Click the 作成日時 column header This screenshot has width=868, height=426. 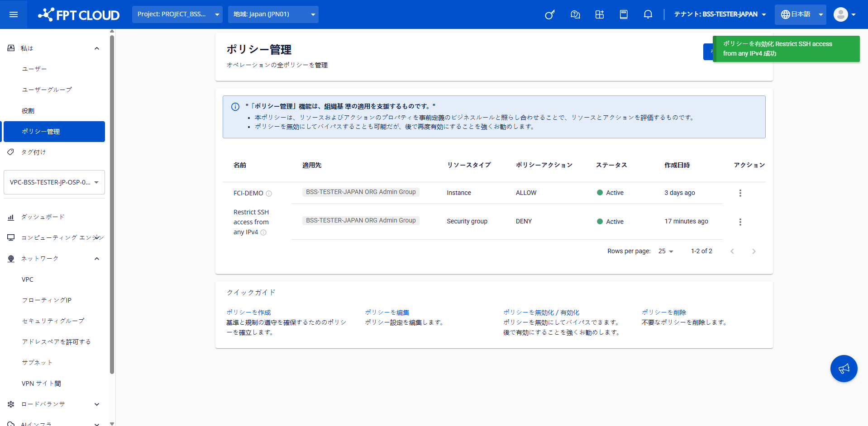click(x=677, y=166)
